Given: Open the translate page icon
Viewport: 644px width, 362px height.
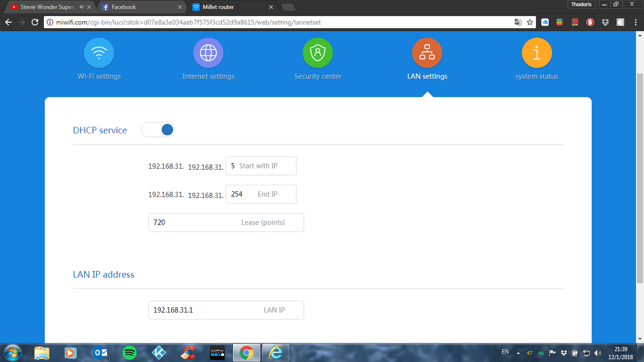Looking at the screenshot, I should pos(518,22).
